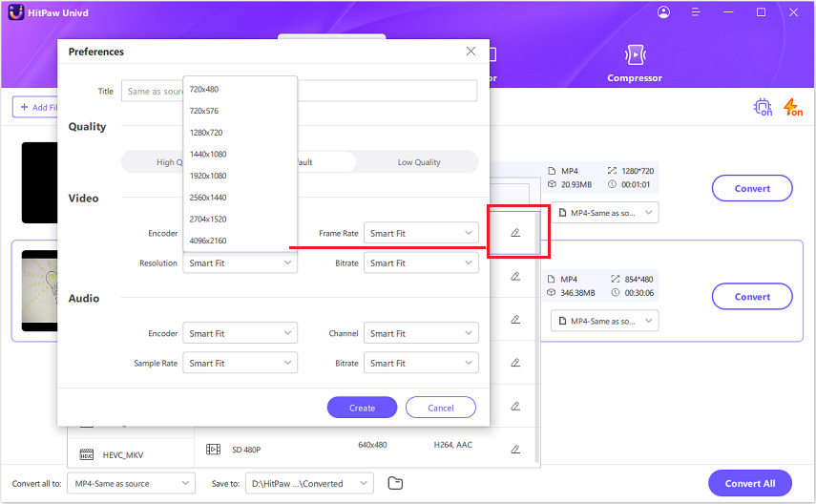Open the audio Channel dropdown
The image size is (816, 504).
tap(421, 333)
